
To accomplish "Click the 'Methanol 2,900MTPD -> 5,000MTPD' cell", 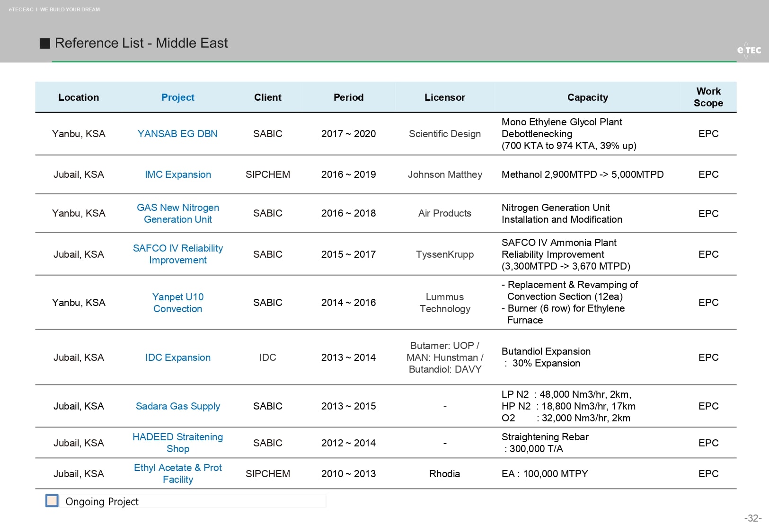I will [583, 174].
